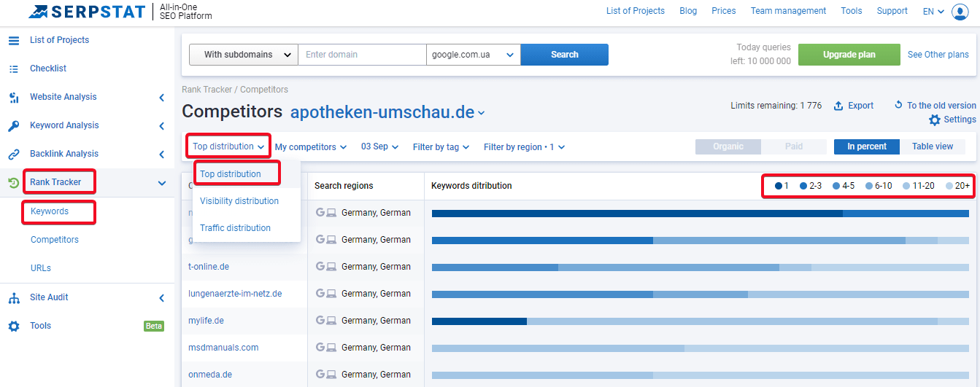The width and height of the screenshot is (980, 387).
Task: Open the EN language selector
Action: [x=933, y=11]
